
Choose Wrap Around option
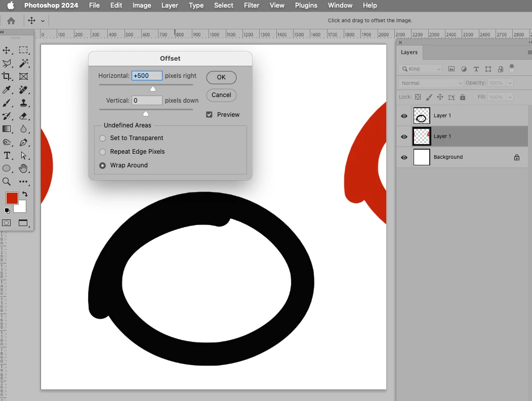[102, 165]
